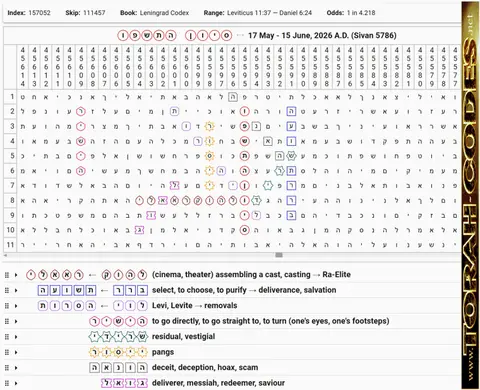The image size is (480, 390).
Task: Grab the drag handle of the 'deliverer, messiah' row
Action: coord(7,383)
